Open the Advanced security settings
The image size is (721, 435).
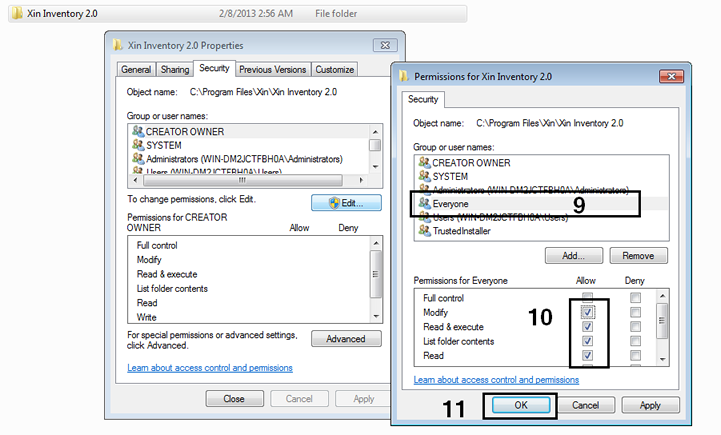pos(346,339)
